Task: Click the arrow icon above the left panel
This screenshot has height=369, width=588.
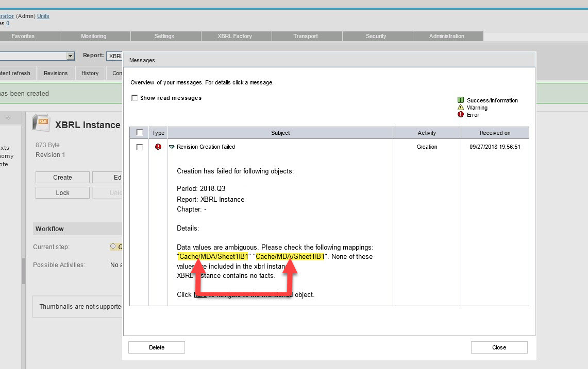Action: point(8,118)
